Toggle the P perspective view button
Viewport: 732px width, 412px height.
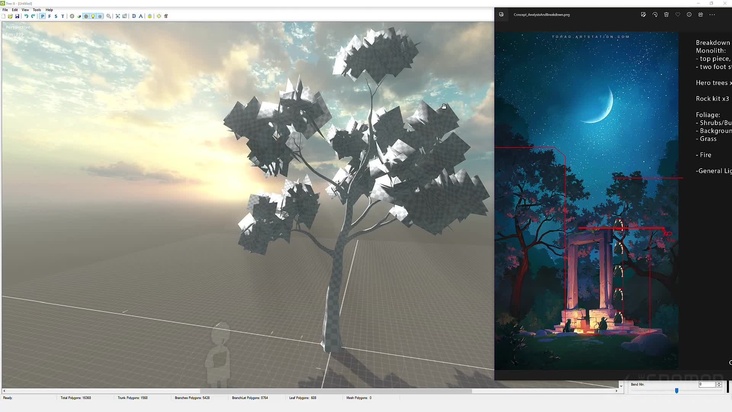42,16
